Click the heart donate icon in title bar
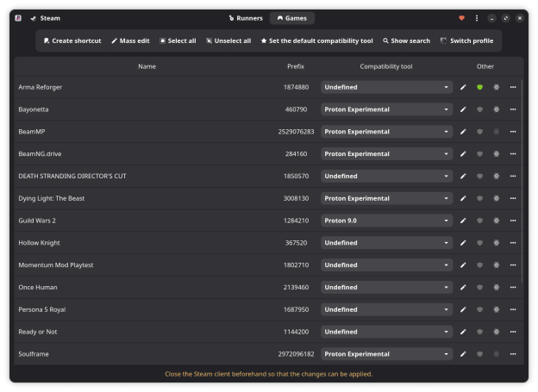Screen dimensions: 538x392 462,18
